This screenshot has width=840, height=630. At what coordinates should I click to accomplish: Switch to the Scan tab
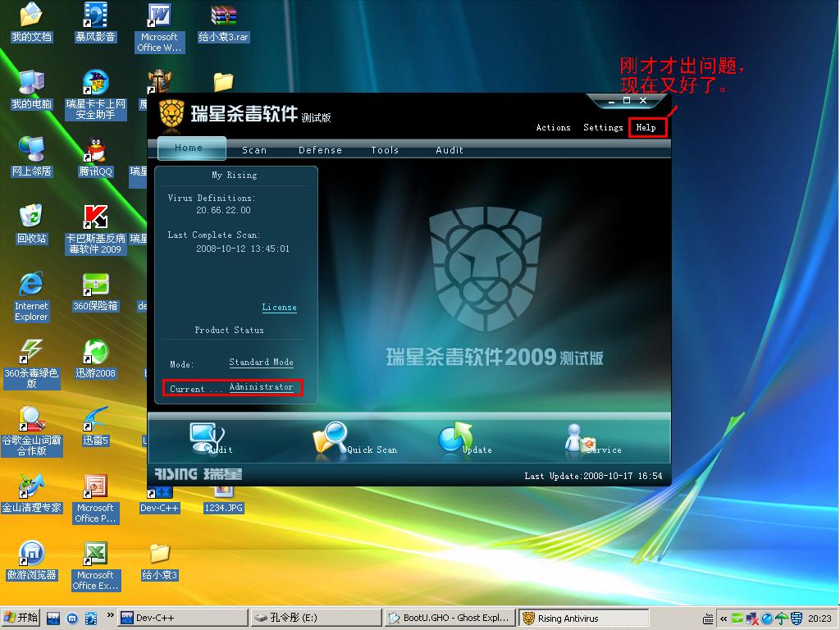[254, 150]
